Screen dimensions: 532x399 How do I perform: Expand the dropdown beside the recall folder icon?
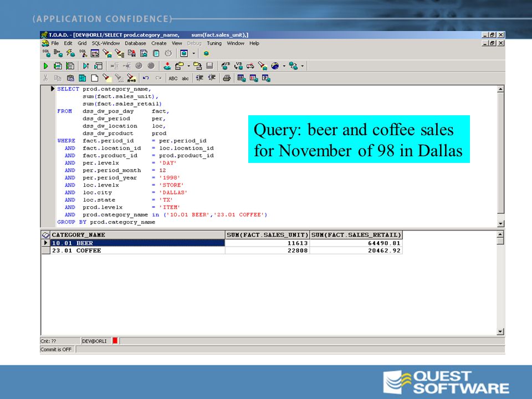pos(188,66)
